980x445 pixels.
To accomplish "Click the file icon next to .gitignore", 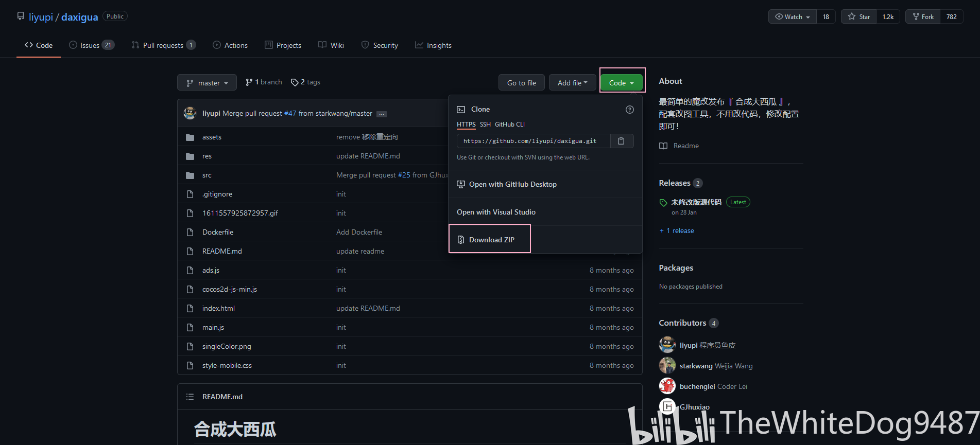I will pos(190,194).
